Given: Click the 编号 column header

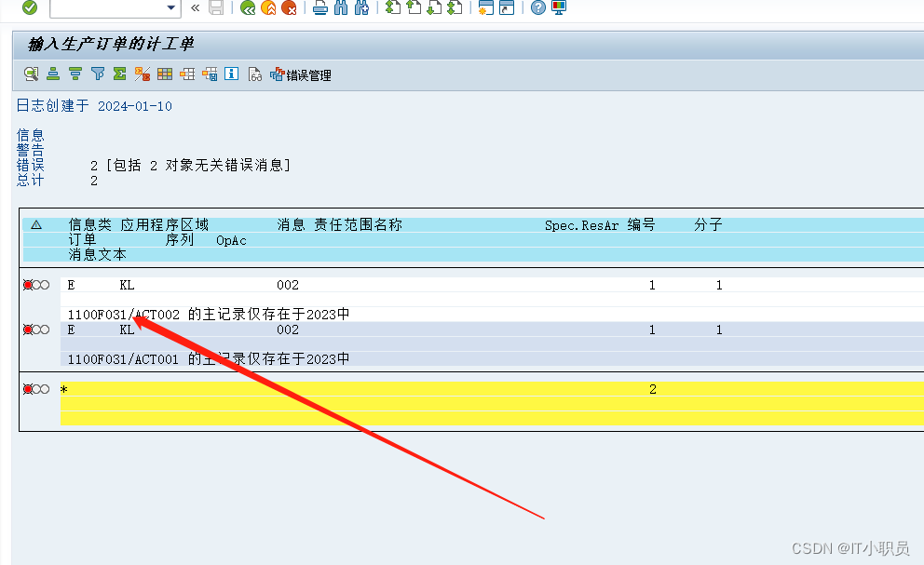Looking at the screenshot, I should (x=641, y=224).
